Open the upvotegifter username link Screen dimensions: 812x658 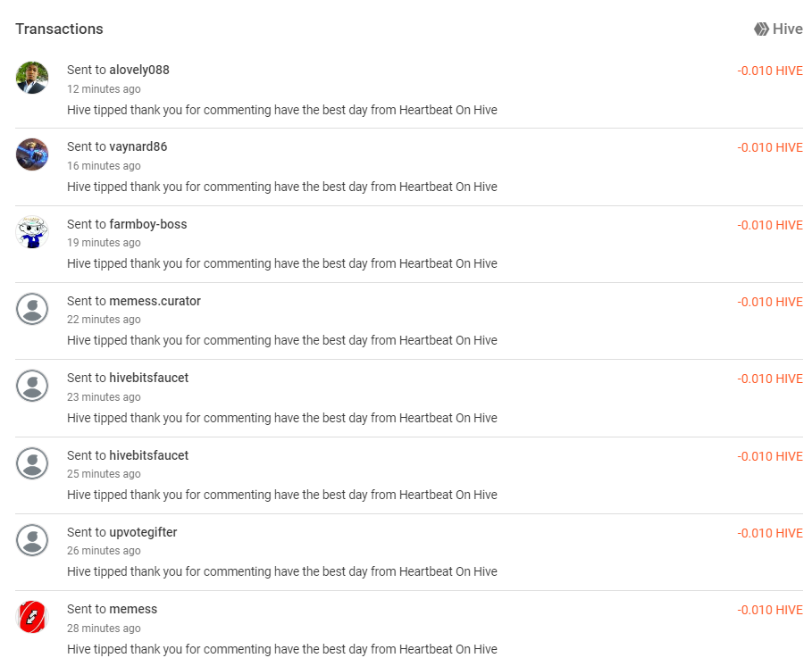pos(143,532)
